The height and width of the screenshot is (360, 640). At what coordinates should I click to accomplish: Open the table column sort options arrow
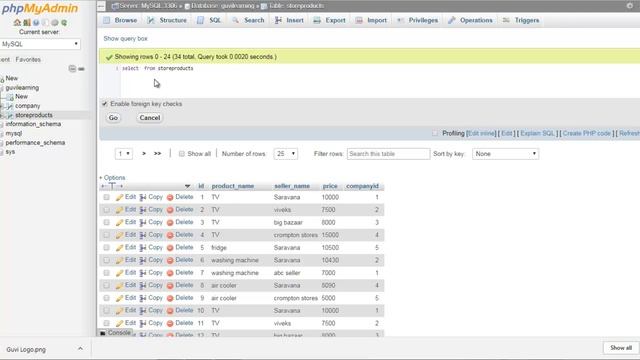pos(187,187)
